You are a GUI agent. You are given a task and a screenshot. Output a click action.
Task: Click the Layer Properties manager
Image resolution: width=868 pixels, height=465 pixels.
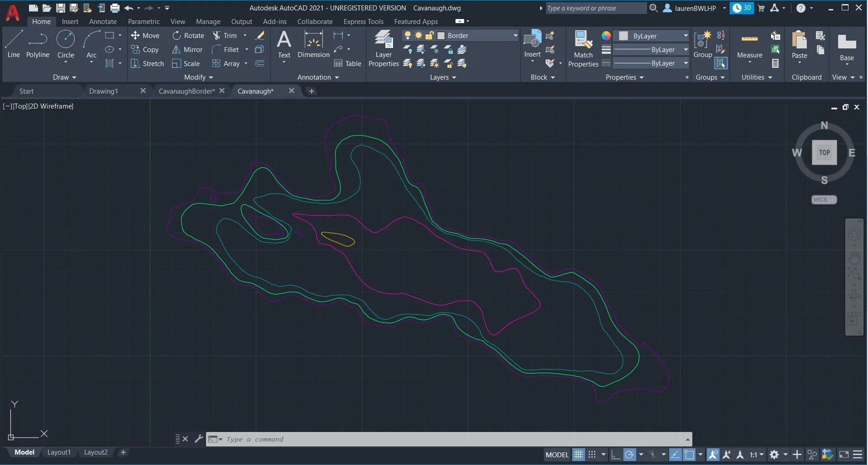[383, 47]
